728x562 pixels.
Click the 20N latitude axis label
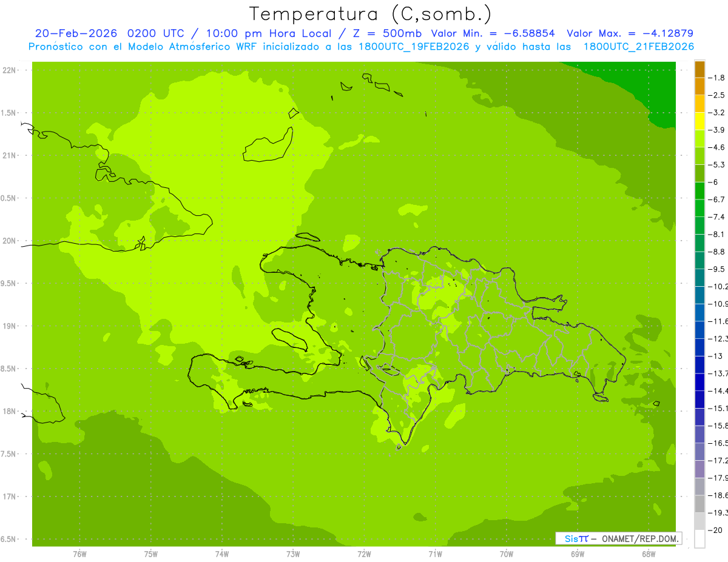tap(9, 241)
